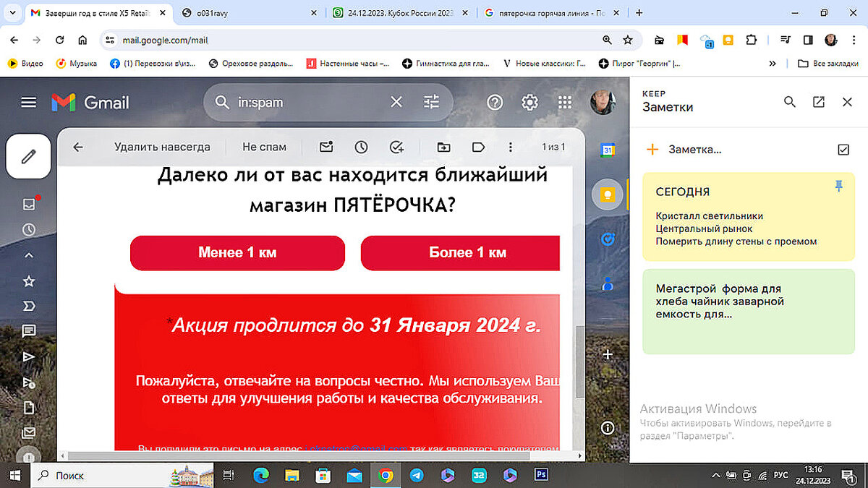The height and width of the screenshot is (488, 868).
Task: Switch to the 'Кубок России 2023' tab
Action: (401, 13)
